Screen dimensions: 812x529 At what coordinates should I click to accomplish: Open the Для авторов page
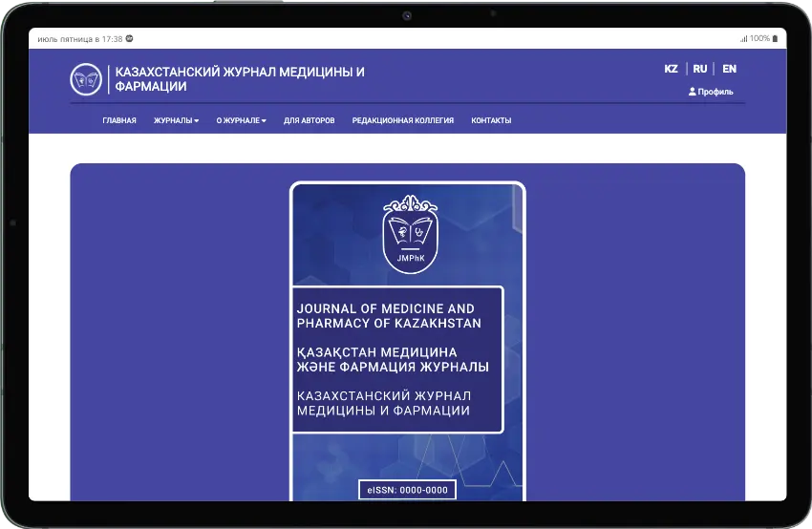(310, 120)
